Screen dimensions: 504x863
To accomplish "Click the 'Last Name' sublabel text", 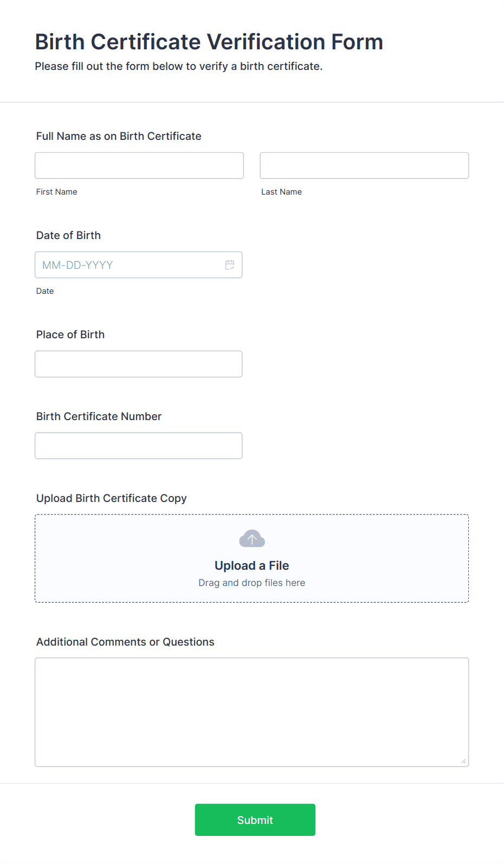I will (x=281, y=191).
